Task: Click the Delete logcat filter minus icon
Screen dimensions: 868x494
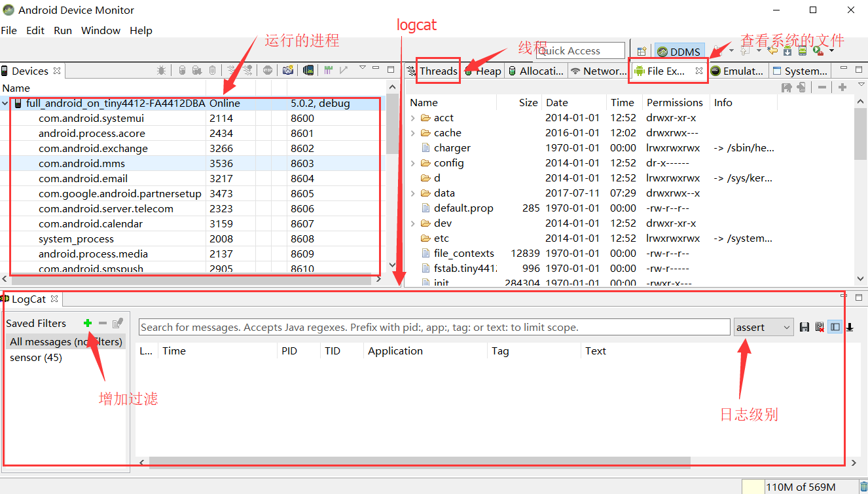Action: [103, 323]
